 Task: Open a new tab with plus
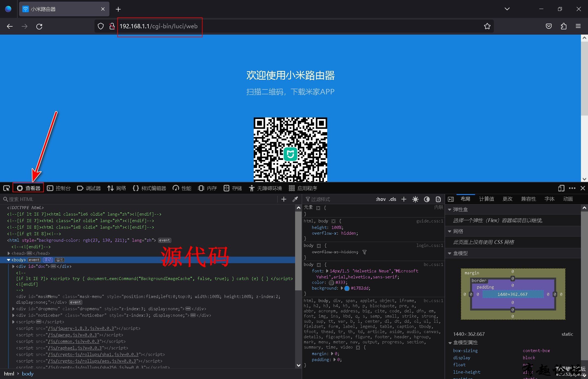[118, 9]
